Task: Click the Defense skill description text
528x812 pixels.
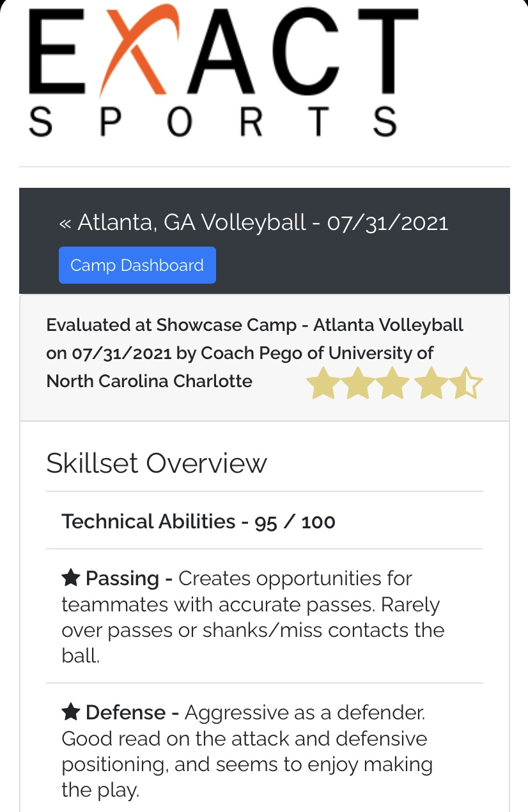Action: 247,751
